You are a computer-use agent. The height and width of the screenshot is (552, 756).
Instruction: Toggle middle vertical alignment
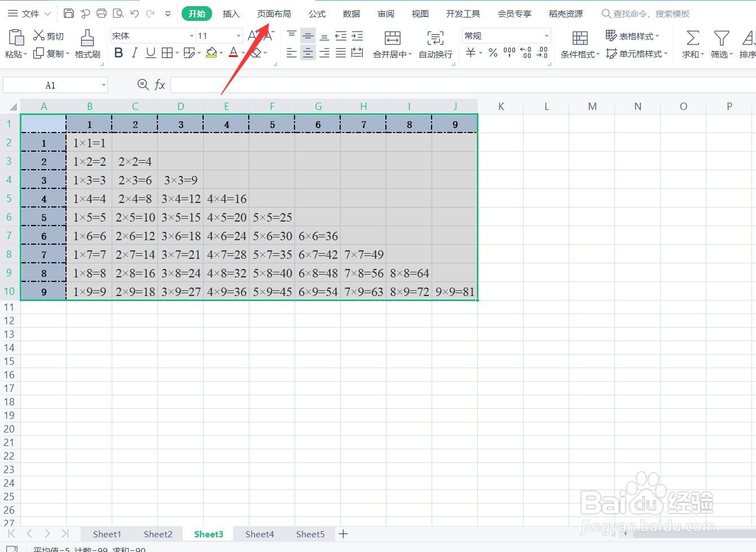click(x=308, y=36)
